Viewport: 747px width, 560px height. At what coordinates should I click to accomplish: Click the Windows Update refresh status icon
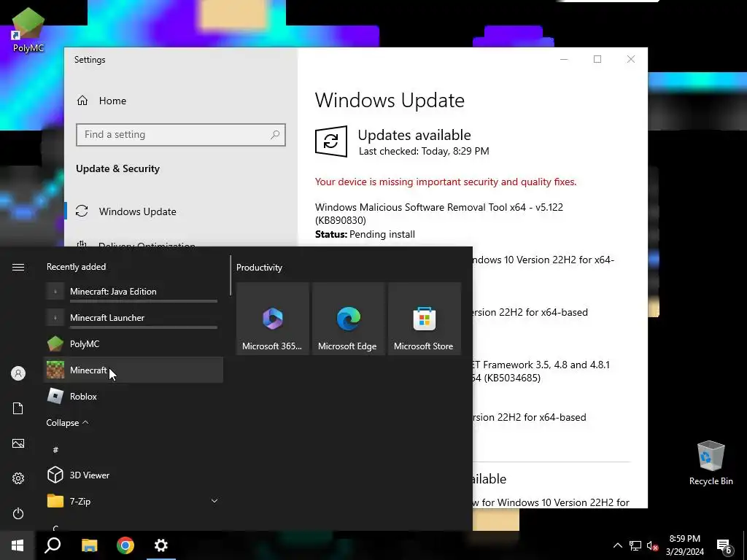click(331, 141)
